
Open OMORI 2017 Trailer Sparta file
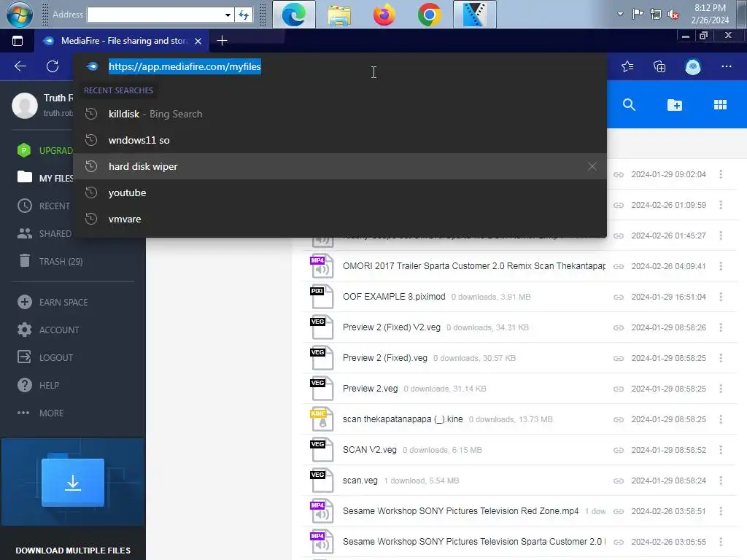click(474, 265)
